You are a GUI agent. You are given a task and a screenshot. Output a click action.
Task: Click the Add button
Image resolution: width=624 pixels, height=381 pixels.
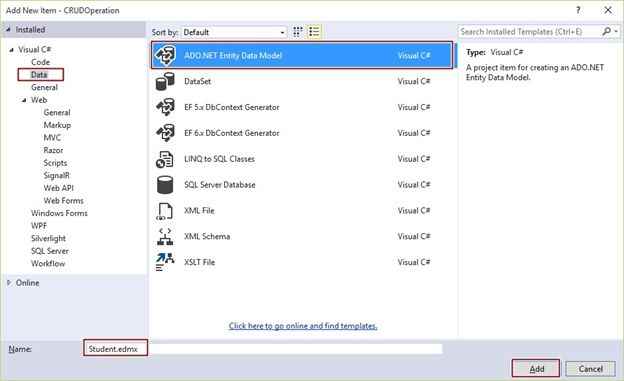coord(536,369)
